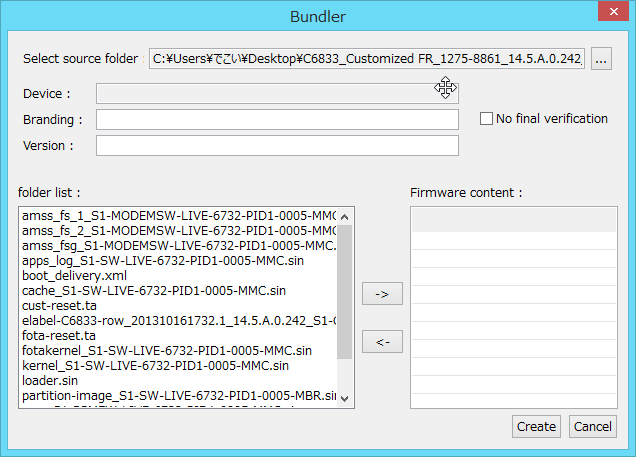
Task: Click the right arrow transfer button
Action: coord(382,294)
